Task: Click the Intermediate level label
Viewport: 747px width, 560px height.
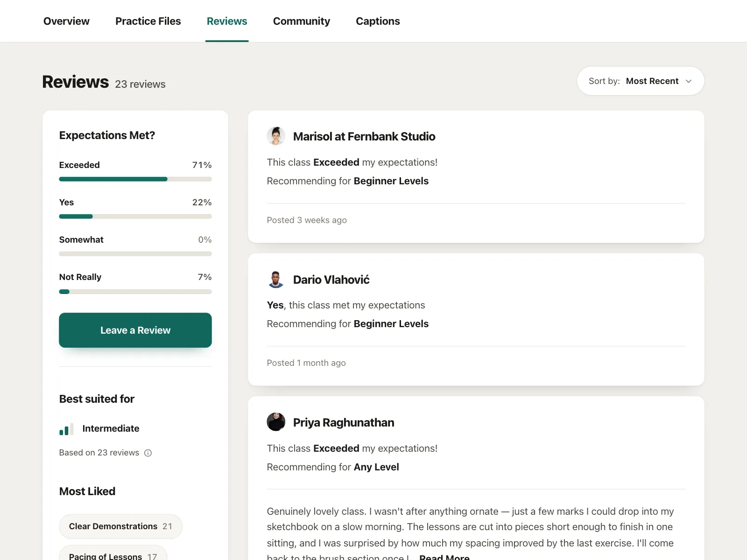Action: [x=111, y=428]
